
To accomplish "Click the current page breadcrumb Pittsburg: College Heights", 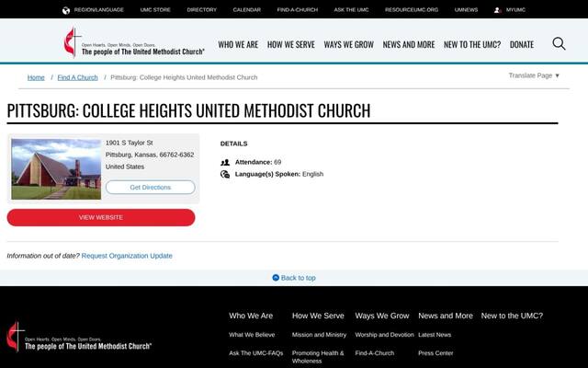I will tap(184, 77).
